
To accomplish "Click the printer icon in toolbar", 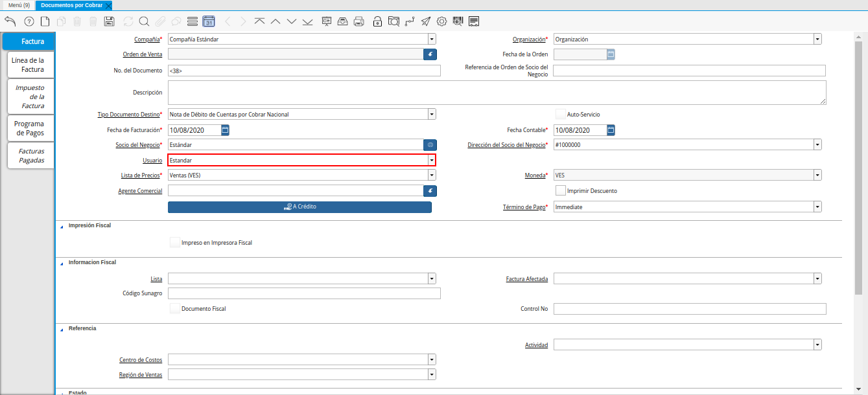I will tap(358, 21).
